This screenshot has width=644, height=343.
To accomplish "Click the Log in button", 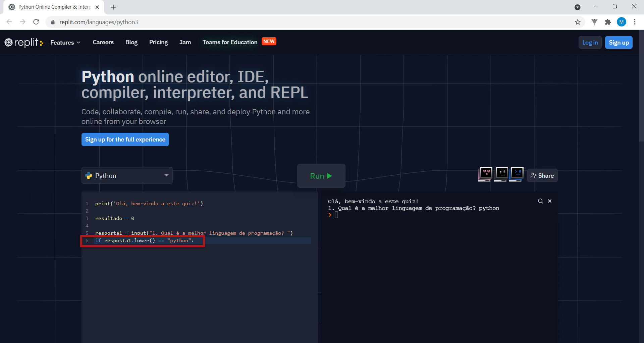I will coord(590,43).
